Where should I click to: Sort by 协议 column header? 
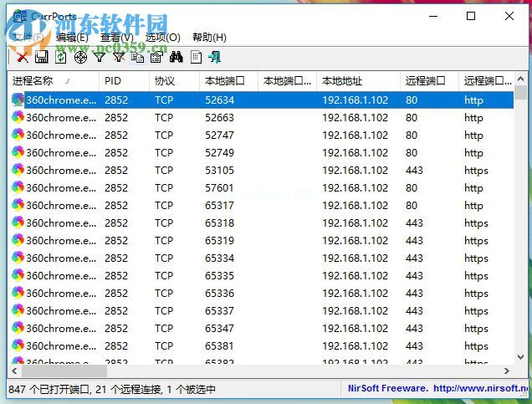tap(174, 81)
